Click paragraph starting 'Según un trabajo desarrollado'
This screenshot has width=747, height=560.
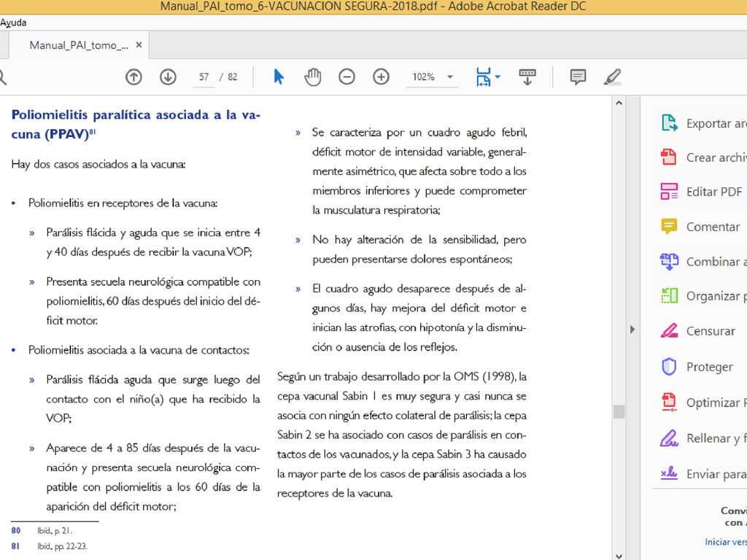pyautogui.click(x=402, y=435)
